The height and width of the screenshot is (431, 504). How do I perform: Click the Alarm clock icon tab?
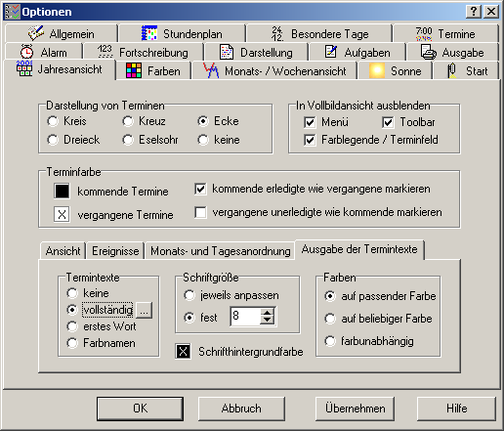click(26, 52)
